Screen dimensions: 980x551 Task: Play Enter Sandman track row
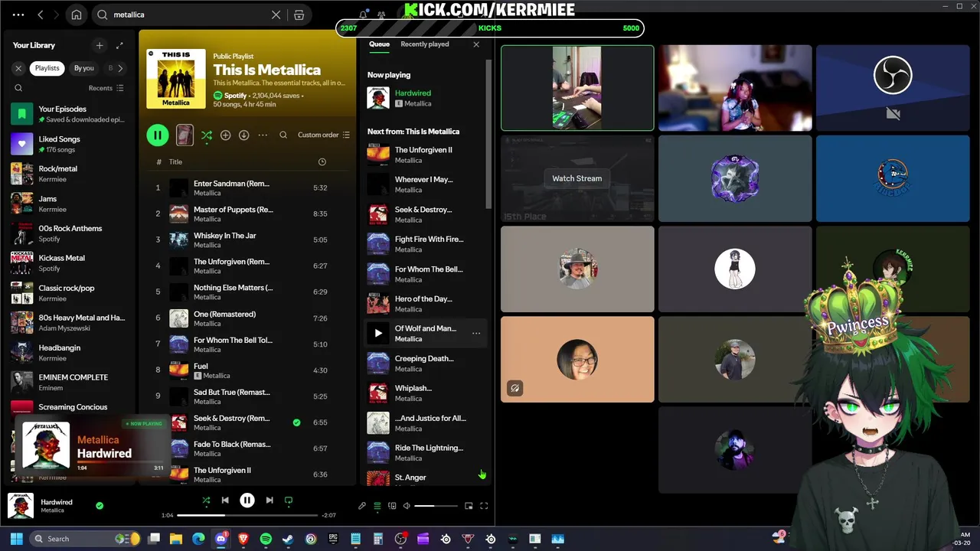pos(247,188)
